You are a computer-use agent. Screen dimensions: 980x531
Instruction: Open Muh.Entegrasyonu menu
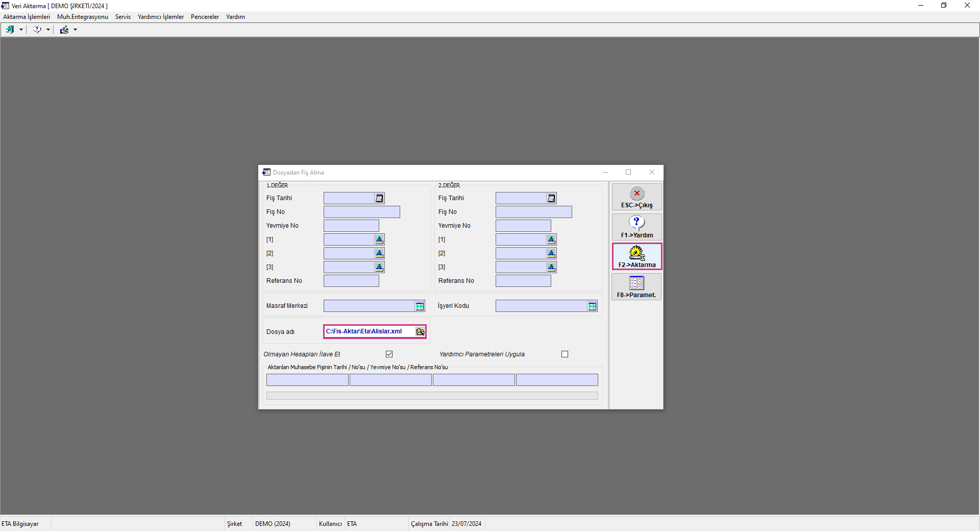pyautogui.click(x=83, y=17)
